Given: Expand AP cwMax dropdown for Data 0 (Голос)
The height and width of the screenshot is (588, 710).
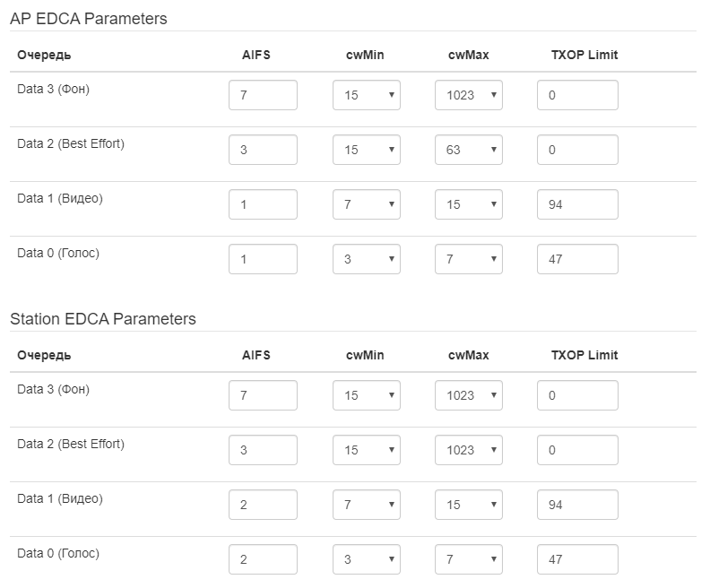Looking at the screenshot, I should (468, 259).
